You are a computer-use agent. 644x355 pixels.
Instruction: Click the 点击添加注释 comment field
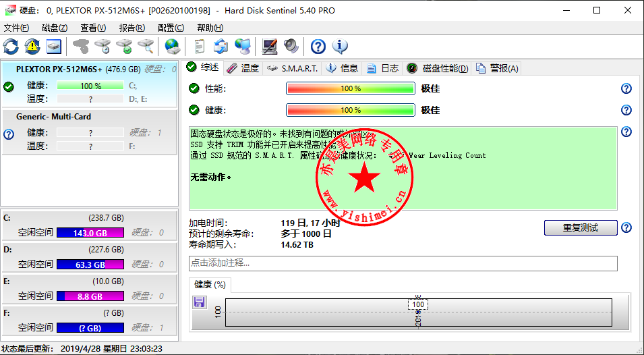[403, 263]
